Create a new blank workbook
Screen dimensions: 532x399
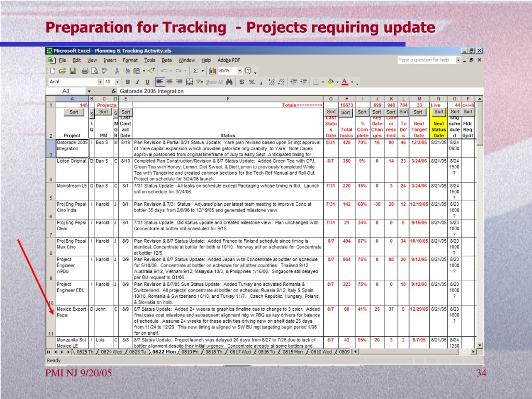point(53,71)
